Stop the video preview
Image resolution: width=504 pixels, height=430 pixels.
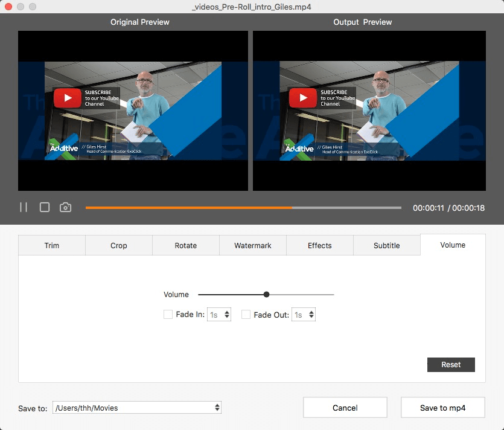[x=45, y=207]
